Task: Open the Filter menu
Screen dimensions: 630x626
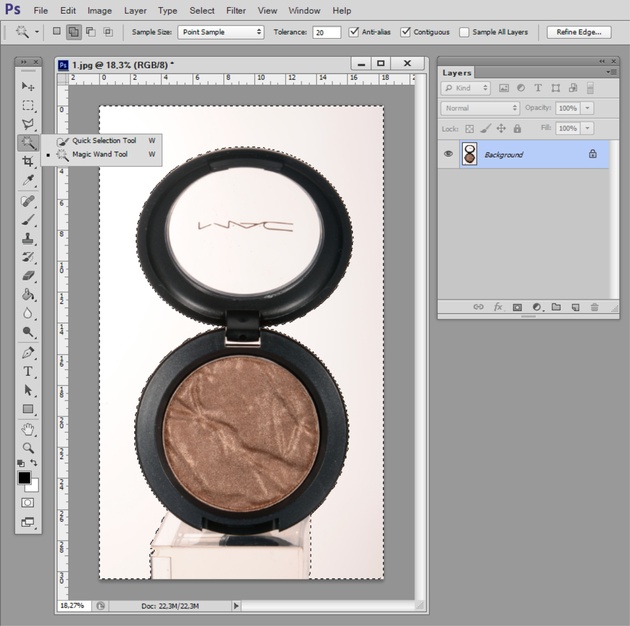Action: [x=236, y=10]
